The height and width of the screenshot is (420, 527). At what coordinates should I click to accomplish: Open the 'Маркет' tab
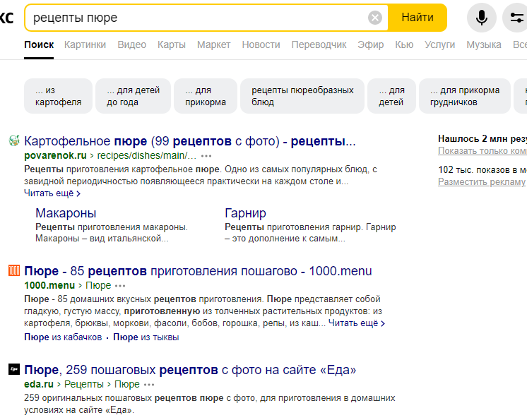pos(214,45)
